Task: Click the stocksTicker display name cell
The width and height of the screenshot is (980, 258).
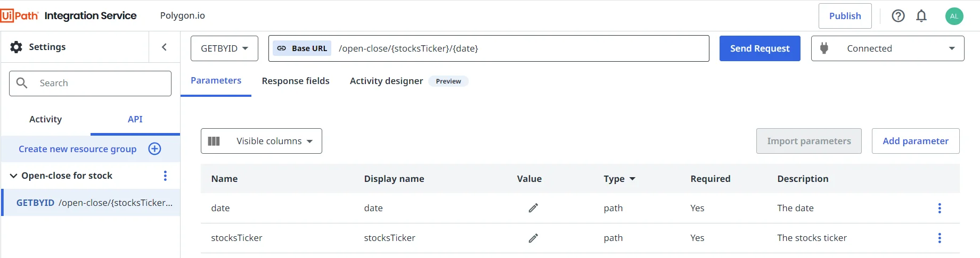Action: [389, 238]
